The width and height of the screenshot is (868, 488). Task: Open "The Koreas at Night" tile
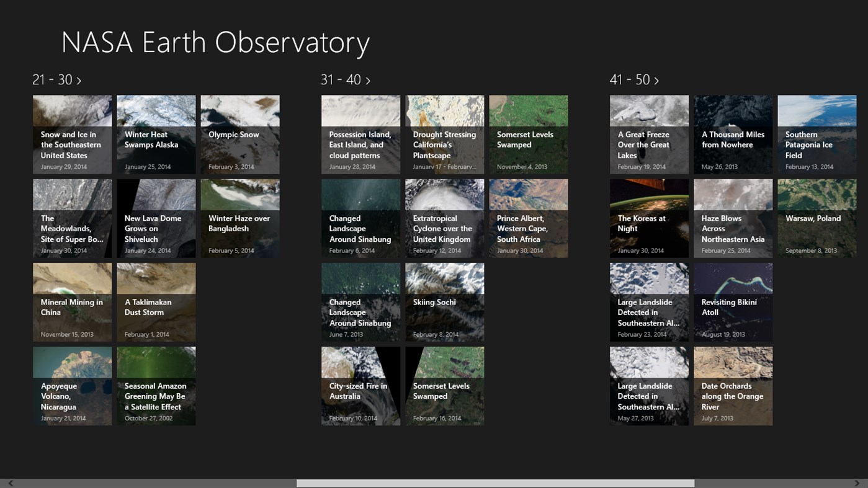(649, 218)
